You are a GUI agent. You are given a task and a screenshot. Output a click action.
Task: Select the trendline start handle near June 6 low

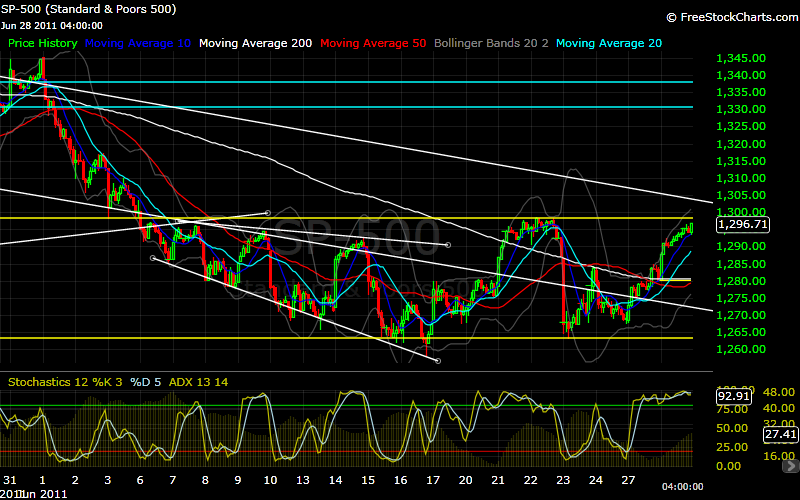click(153, 258)
